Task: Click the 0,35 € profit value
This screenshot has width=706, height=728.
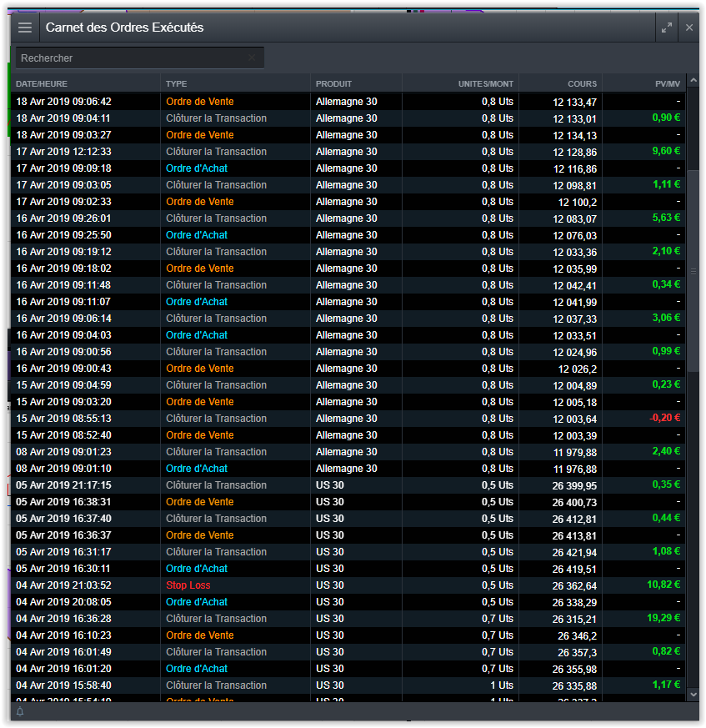Action: point(666,484)
